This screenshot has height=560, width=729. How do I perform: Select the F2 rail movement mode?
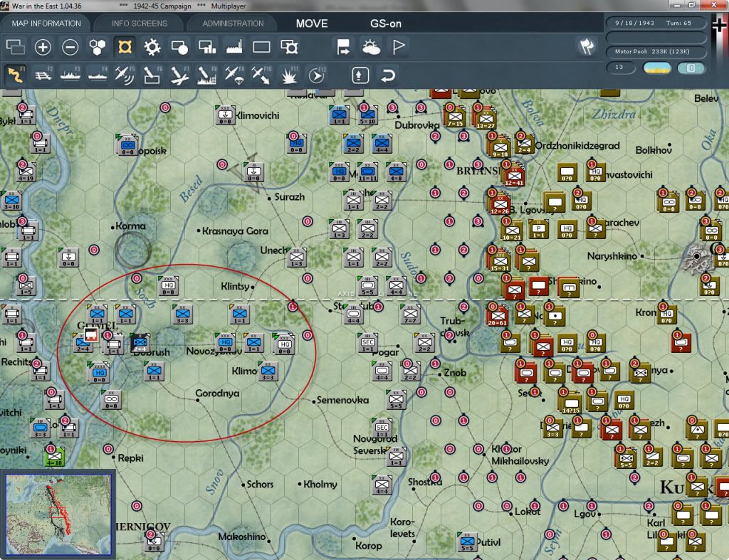tap(43, 75)
